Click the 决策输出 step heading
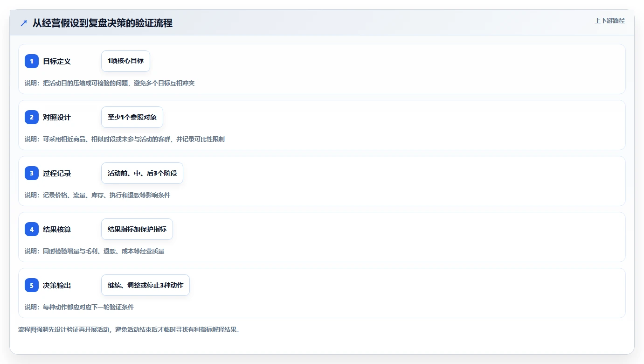The height and width of the screenshot is (364, 644). [x=57, y=286]
